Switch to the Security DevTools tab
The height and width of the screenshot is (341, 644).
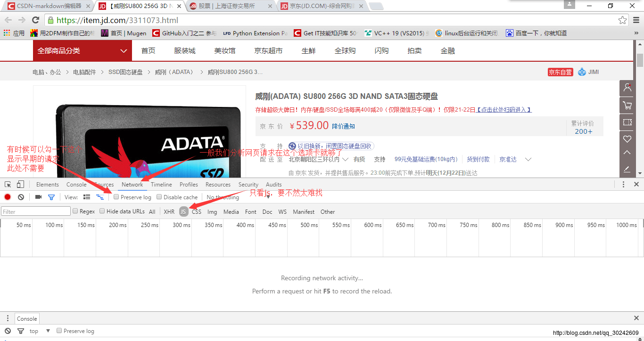(248, 185)
